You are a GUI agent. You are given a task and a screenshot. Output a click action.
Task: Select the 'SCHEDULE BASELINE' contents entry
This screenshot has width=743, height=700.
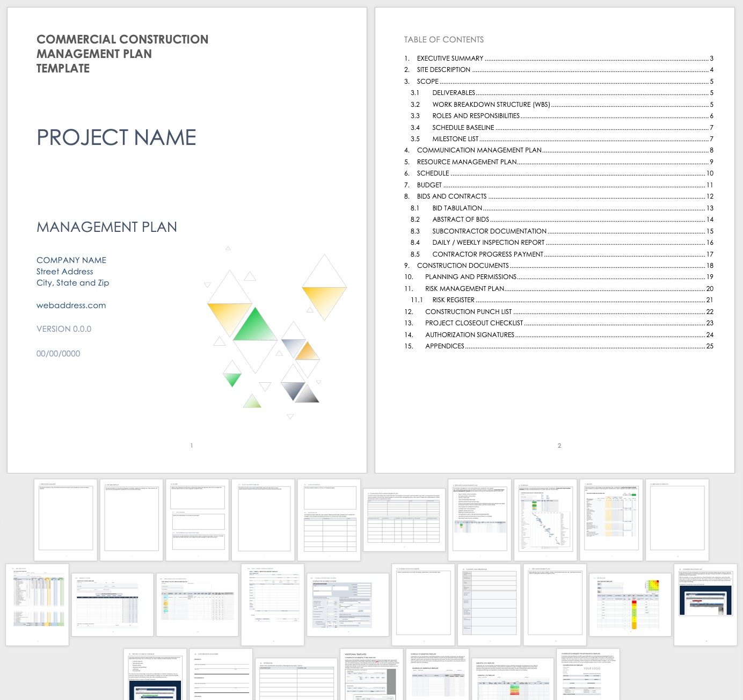coord(562,128)
